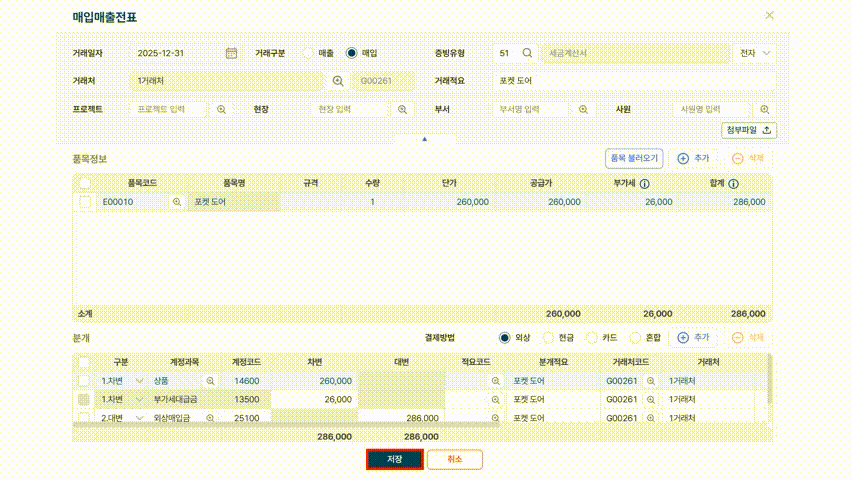Tick the checkbox on the 상품 journal row
The height and width of the screenshot is (480, 852).
point(85,381)
